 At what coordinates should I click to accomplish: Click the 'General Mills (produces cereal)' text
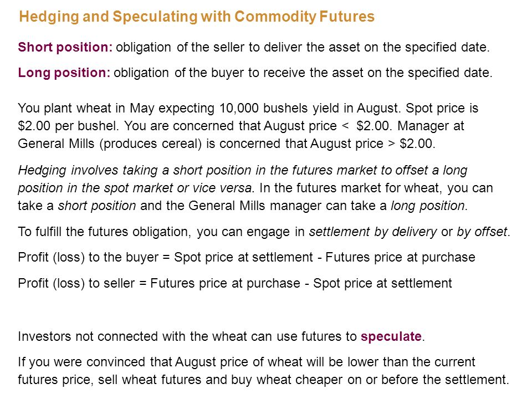(x=110, y=144)
